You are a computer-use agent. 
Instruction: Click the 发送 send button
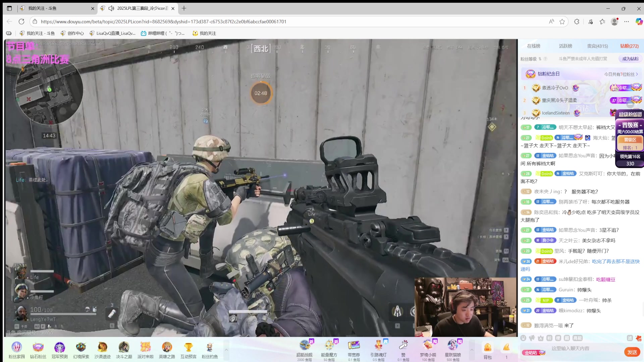click(632, 352)
